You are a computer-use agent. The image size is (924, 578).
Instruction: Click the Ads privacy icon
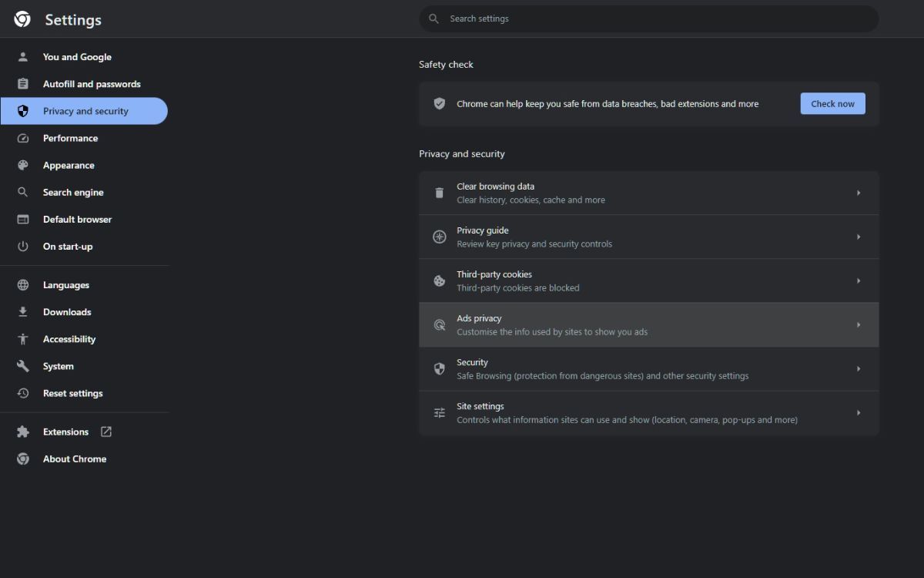(439, 324)
